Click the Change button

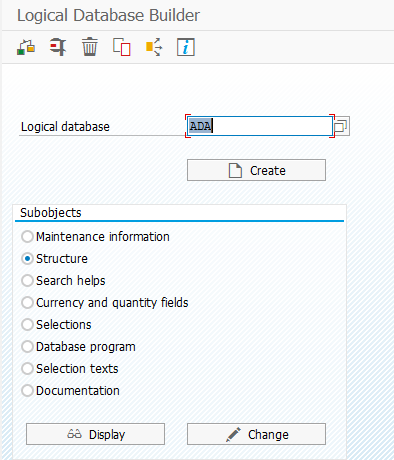[x=256, y=434]
